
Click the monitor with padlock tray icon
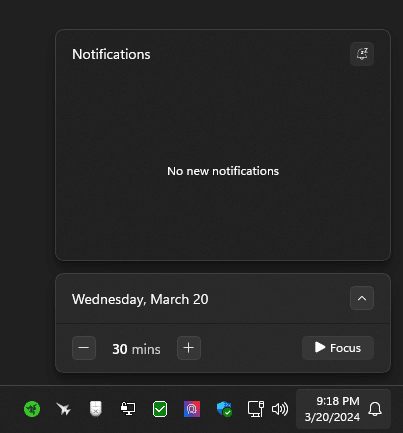(128, 409)
